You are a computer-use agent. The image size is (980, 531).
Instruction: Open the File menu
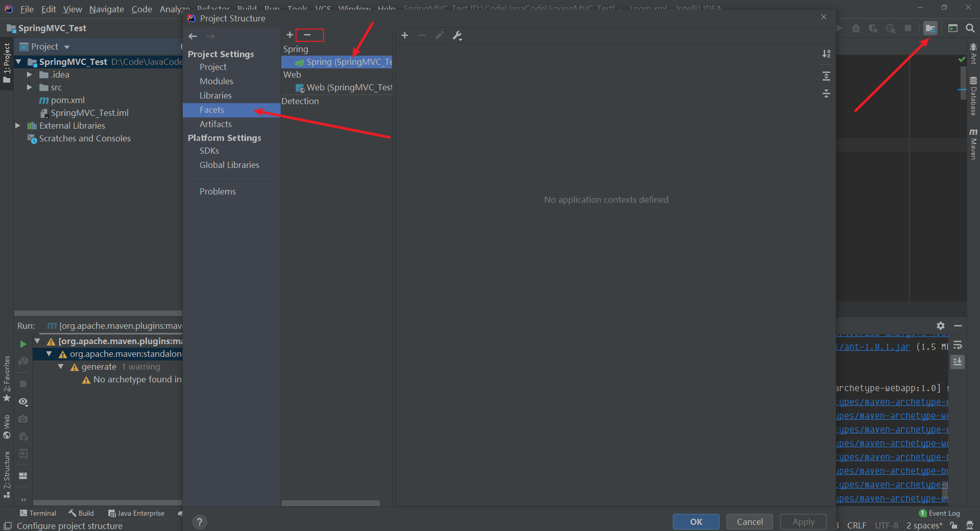click(x=27, y=9)
